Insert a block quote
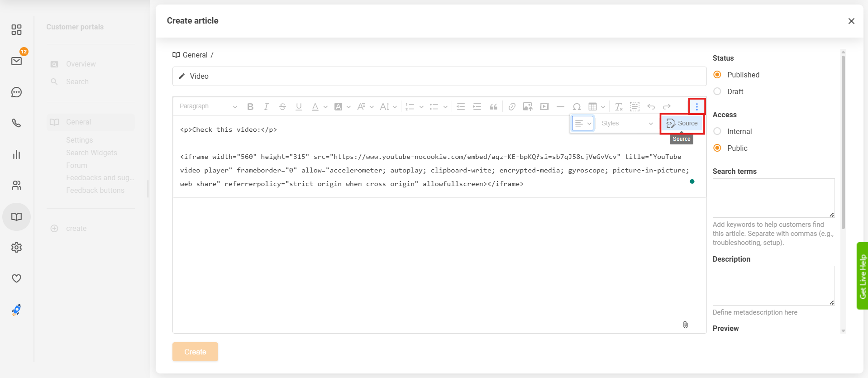Viewport: 868px width, 378px height. pyautogui.click(x=494, y=107)
